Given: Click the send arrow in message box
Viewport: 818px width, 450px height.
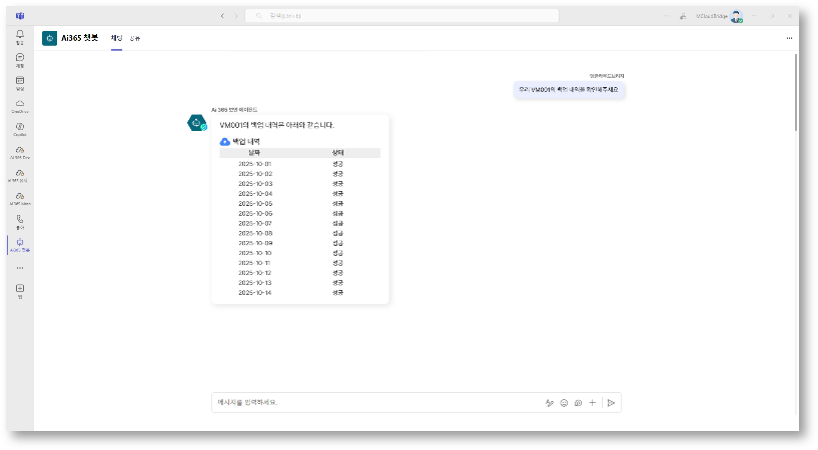Looking at the screenshot, I should (611, 403).
